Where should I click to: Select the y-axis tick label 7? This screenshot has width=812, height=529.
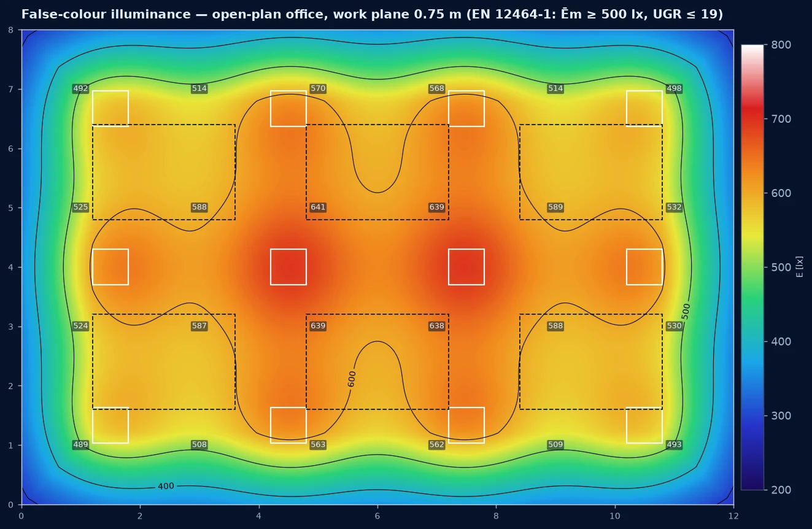(x=12, y=90)
